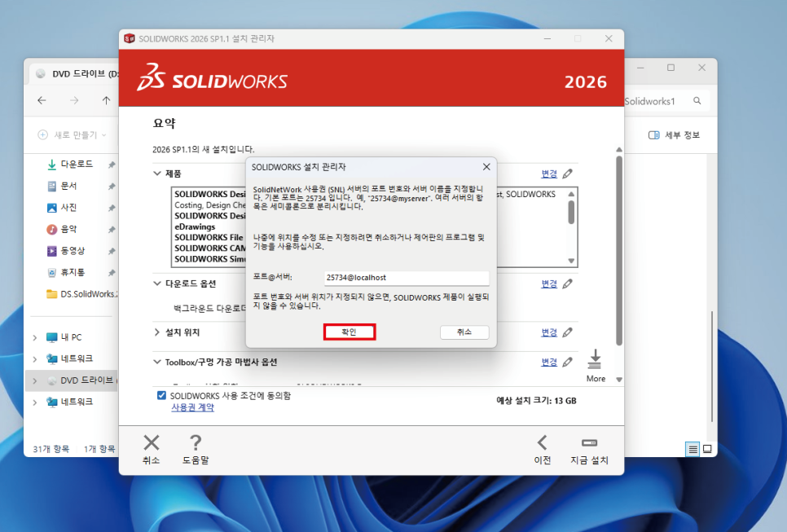Open the 변경 link for 설치 위치

pos(549,332)
